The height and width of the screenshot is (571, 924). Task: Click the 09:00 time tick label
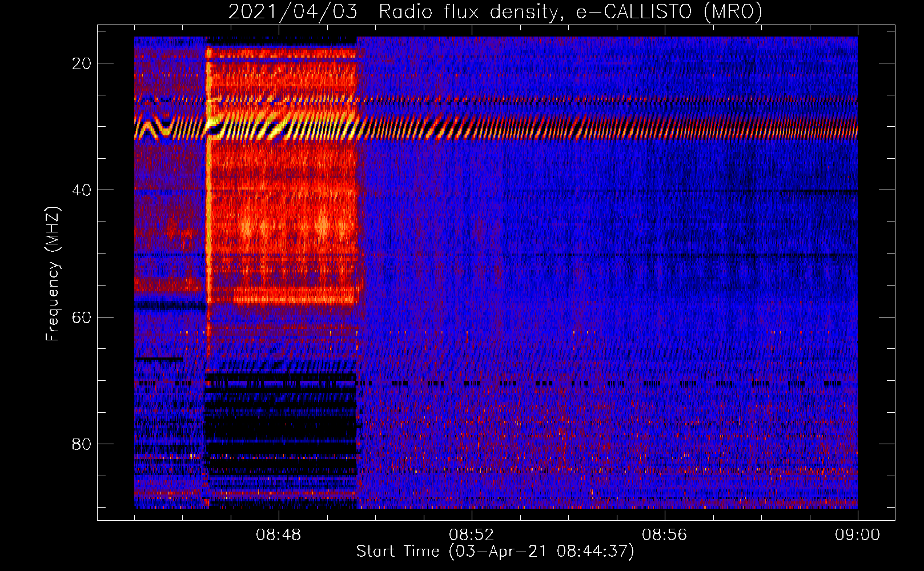click(857, 535)
